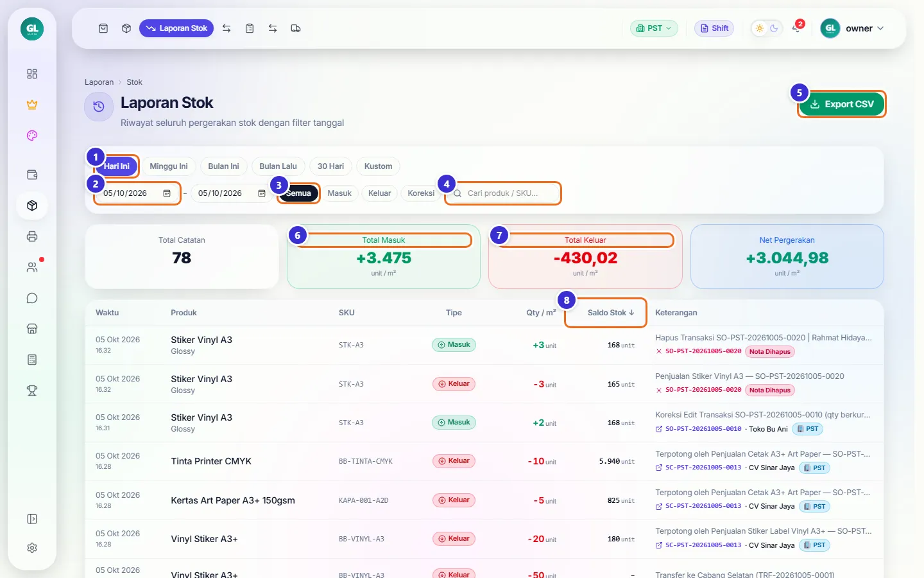Expand the PST branch dropdown
Viewport: 924px width, 578px height.
654,28
